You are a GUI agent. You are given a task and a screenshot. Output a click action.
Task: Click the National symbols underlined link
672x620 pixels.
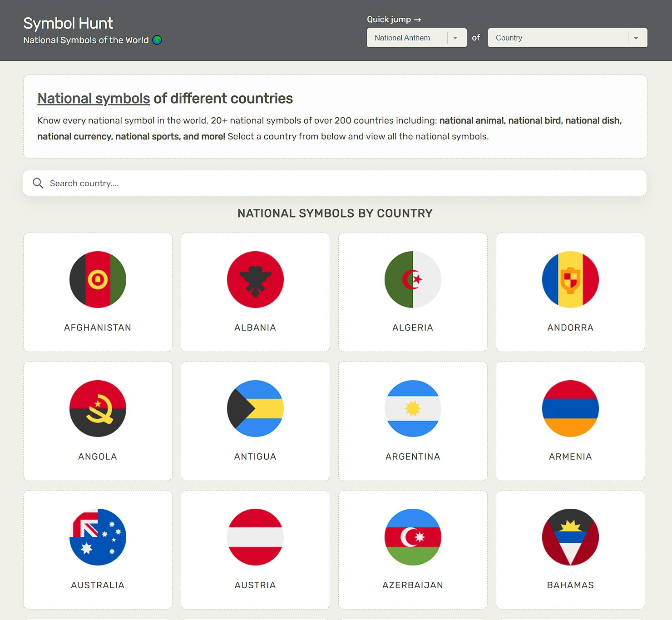pos(94,98)
